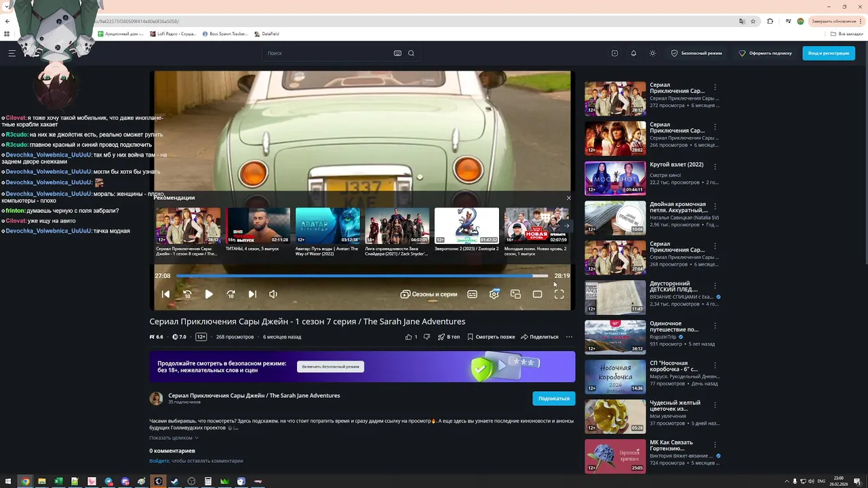868x488 pixels.
Task: Show next recommendations with right arrow
Action: [x=567, y=226]
